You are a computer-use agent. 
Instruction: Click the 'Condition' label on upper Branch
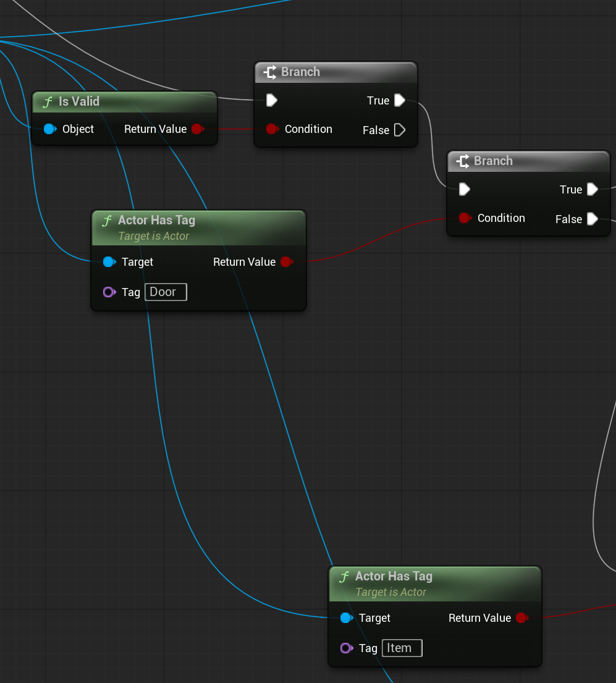[x=308, y=129]
